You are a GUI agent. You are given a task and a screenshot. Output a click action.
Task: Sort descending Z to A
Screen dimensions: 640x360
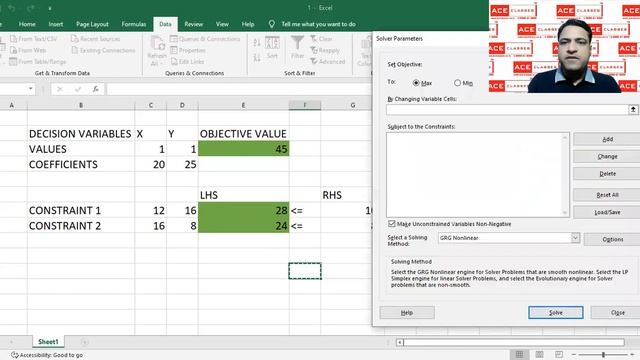click(x=257, y=58)
